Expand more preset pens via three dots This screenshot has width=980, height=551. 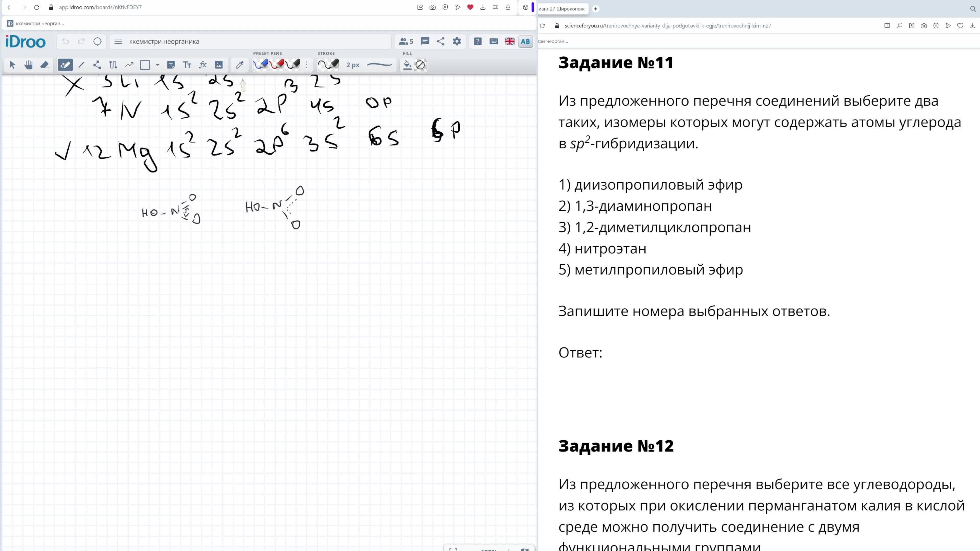click(307, 65)
